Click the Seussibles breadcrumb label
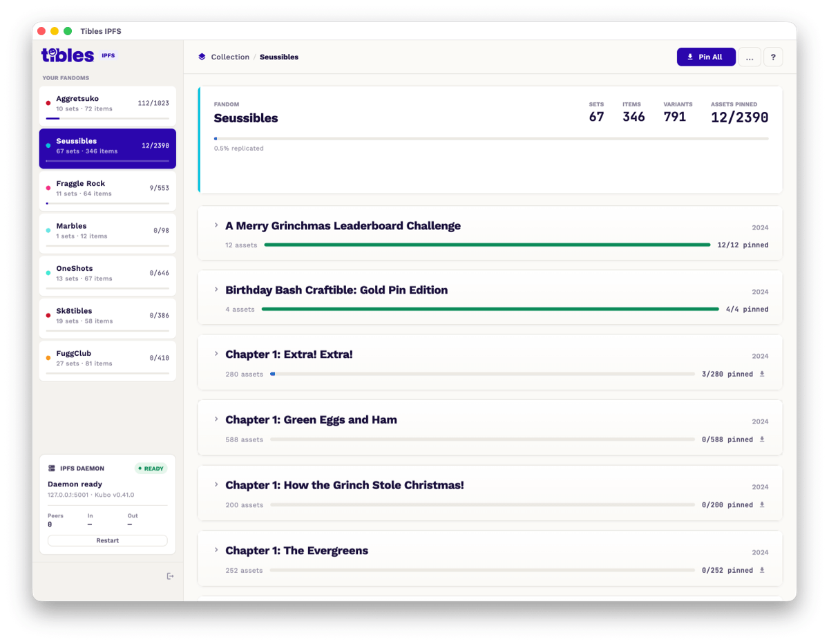 pyautogui.click(x=279, y=57)
